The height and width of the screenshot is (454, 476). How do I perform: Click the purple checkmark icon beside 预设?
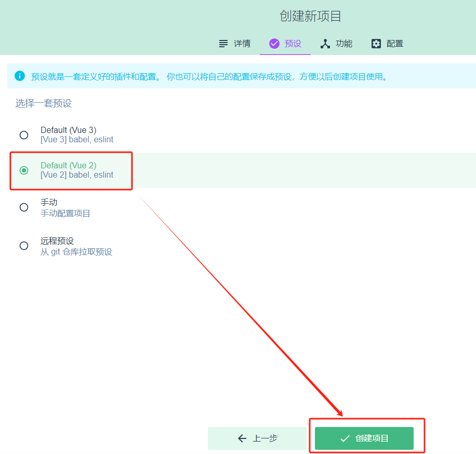point(274,44)
